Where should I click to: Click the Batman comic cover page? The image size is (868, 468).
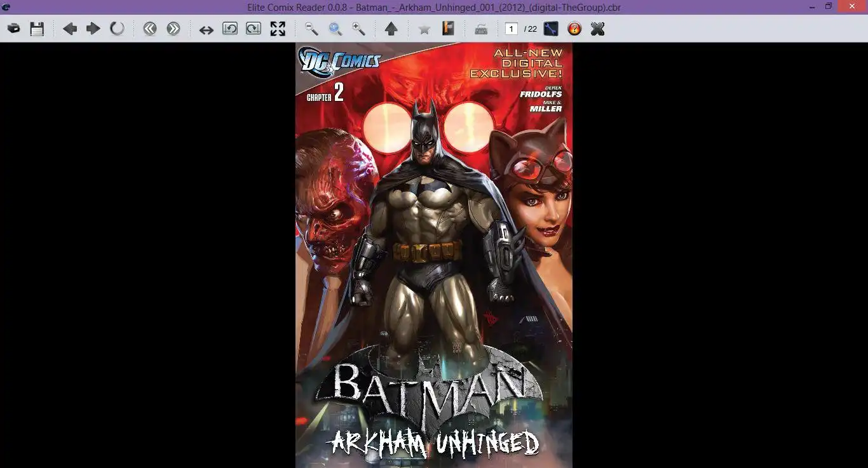434,255
